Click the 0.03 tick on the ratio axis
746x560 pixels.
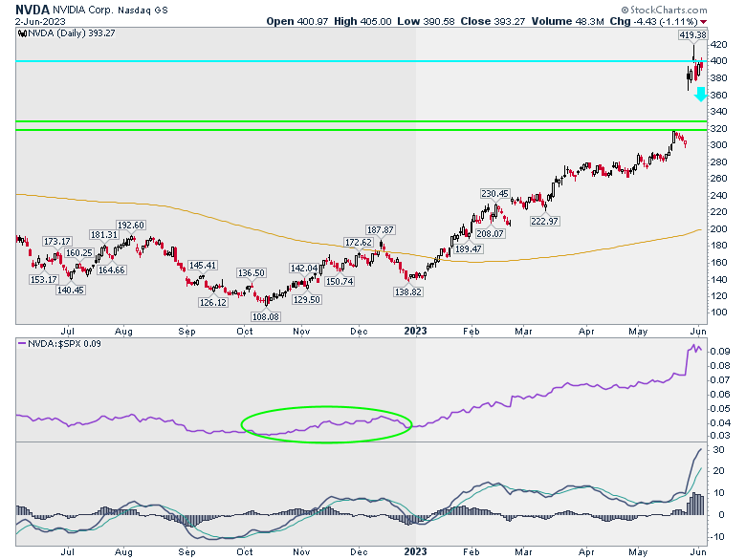[720, 436]
